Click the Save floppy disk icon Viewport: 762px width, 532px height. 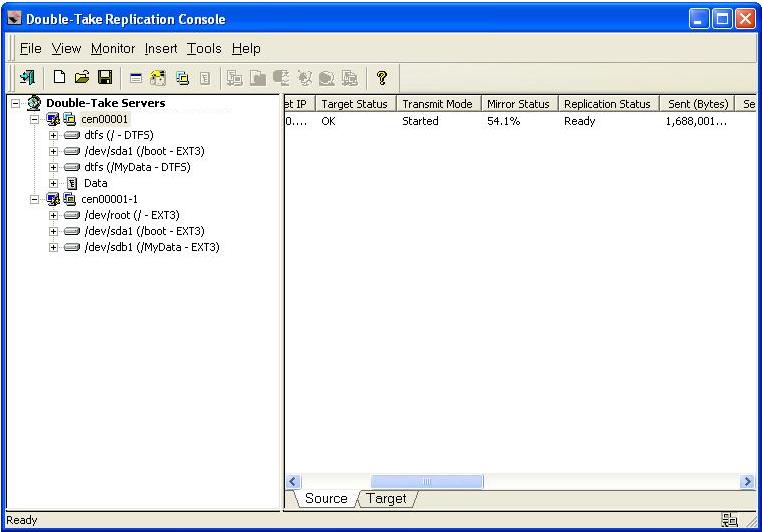(104, 77)
